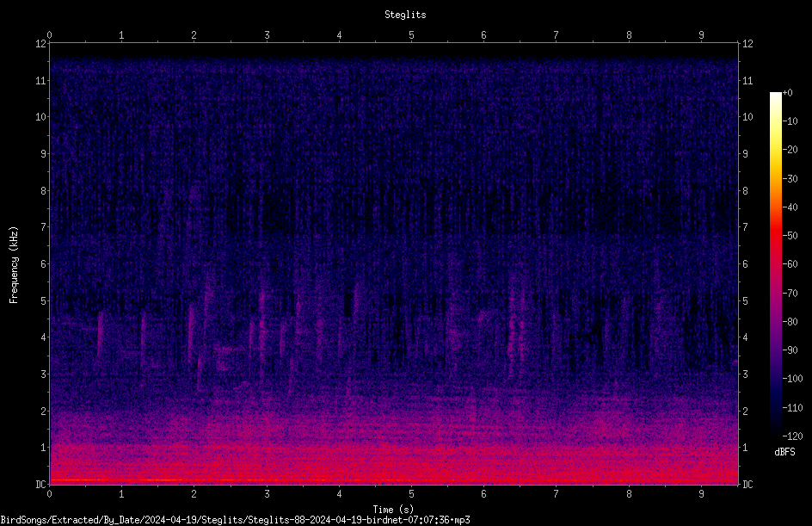This screenshot has height=526, width=812.
Task: Click the DC label on the right axis
Action: [x=747, y=484]
